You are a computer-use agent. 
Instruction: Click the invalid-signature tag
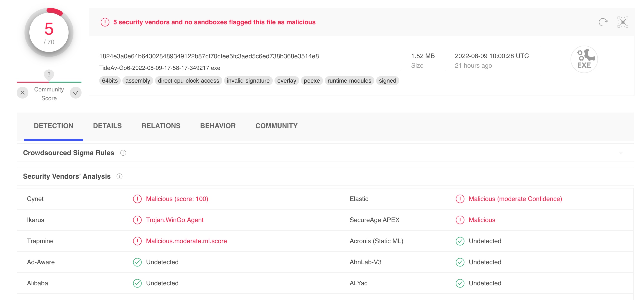248,81
